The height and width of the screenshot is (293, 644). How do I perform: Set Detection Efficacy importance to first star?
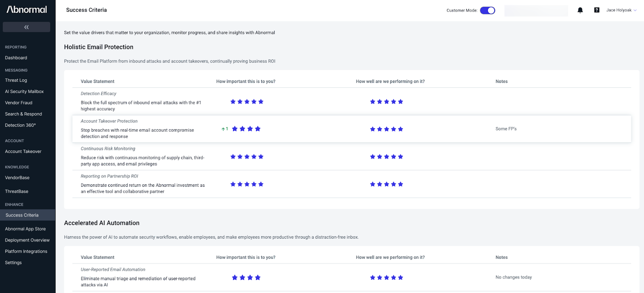coord(233,102)
